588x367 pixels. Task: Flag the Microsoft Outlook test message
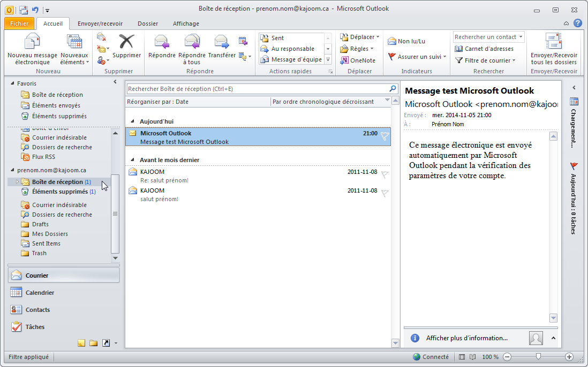385,136
